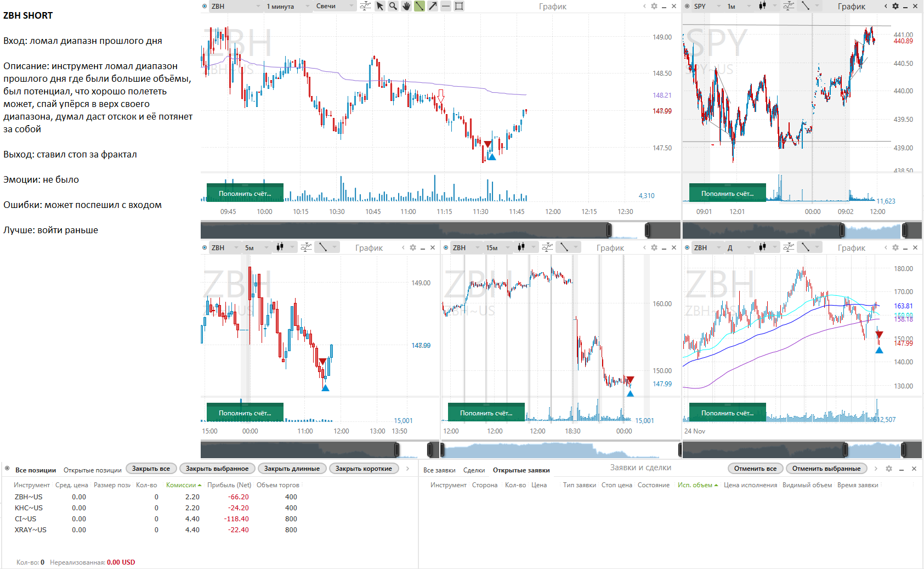Open indicators icon in SPY chart toolbar

click(789, 6)
